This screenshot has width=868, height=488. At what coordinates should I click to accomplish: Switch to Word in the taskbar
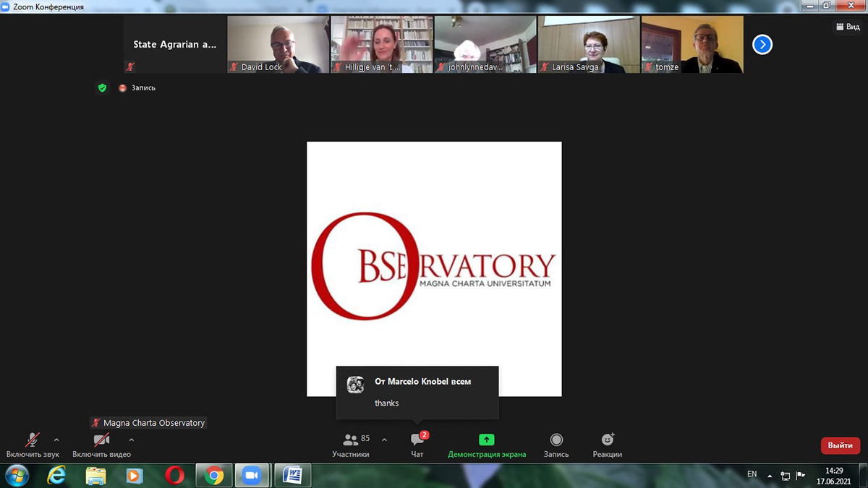point(293,475)
